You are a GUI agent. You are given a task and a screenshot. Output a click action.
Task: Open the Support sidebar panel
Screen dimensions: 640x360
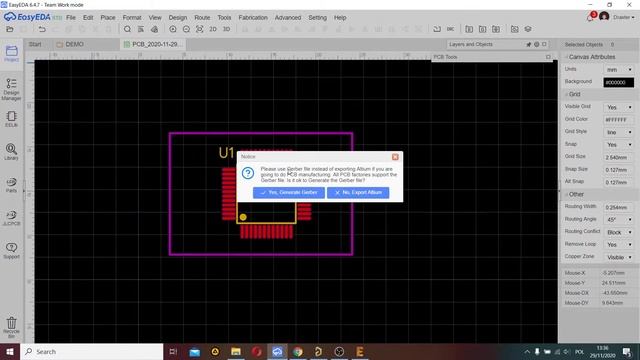click(x=11, y=251)
